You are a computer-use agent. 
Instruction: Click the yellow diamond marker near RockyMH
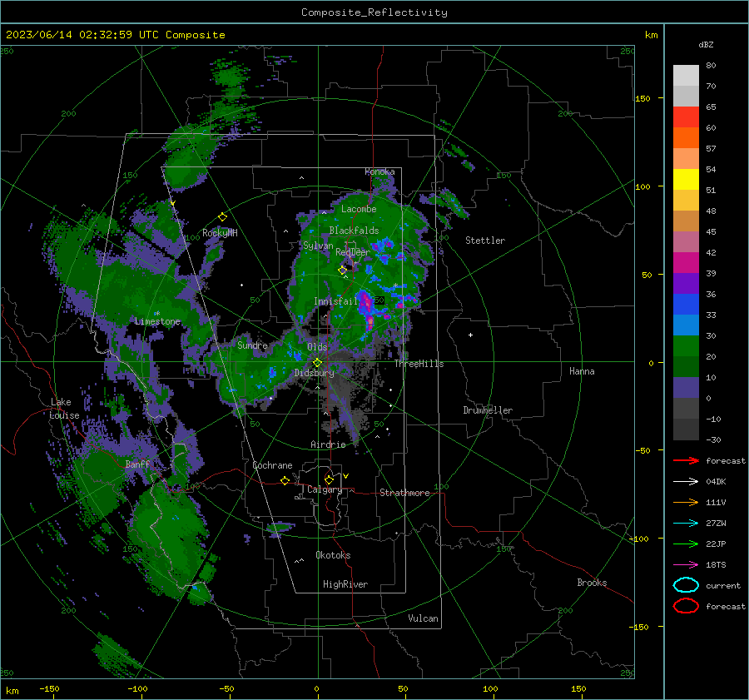pyautogui.click(x=222, y=217)
